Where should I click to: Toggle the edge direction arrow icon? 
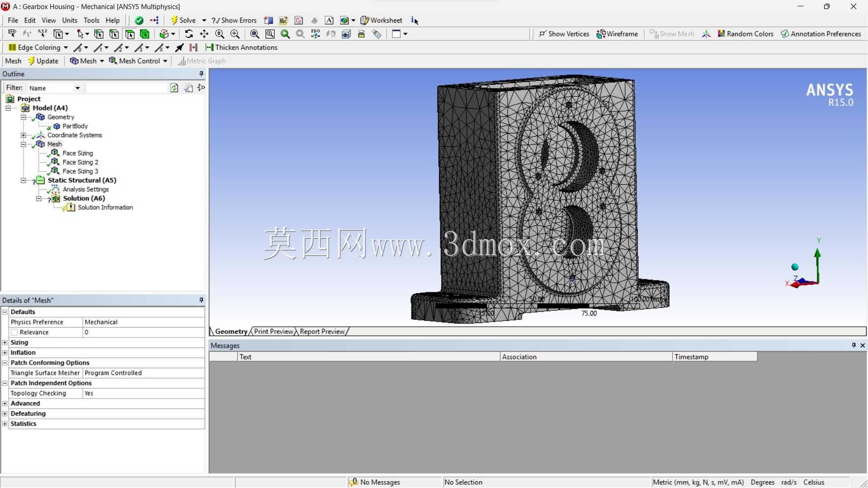[x=179, y=47]
